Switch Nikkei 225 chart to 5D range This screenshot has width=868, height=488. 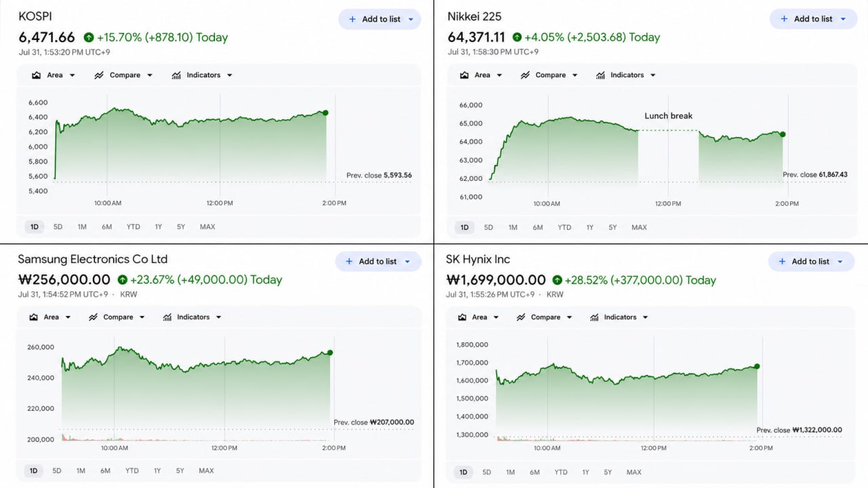[488, 228]
